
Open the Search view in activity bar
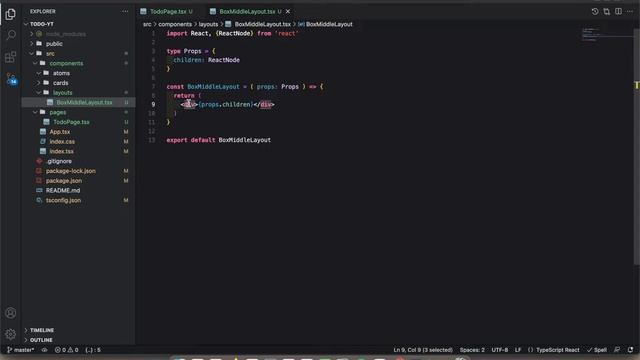coord(11,35)
